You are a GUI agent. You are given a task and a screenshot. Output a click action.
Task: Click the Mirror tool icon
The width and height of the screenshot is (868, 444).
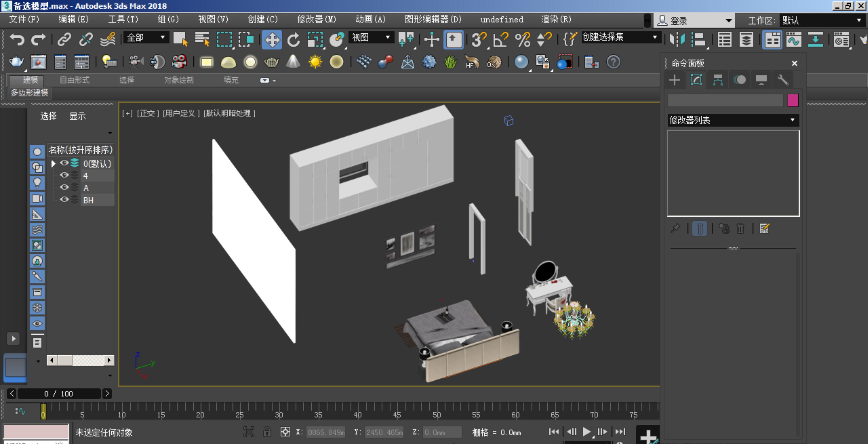[677, 40]
